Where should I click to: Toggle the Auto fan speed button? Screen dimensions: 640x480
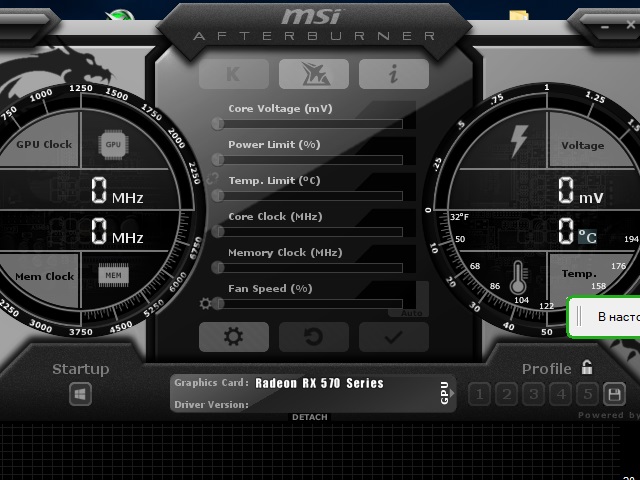click(411, 313)
